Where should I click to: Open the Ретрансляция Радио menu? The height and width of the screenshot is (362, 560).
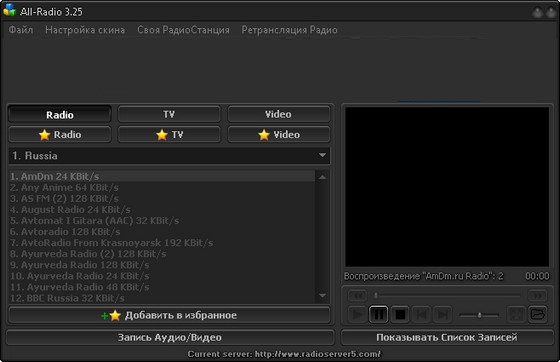tap(289, 30)
